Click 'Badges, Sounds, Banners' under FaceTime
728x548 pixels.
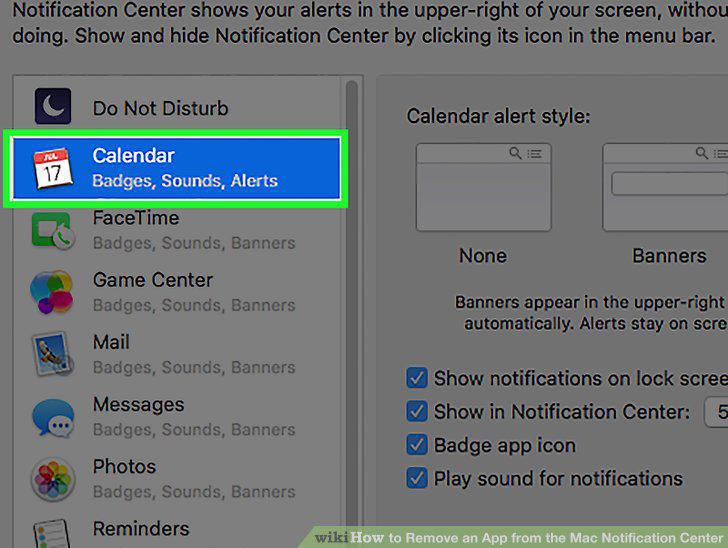tap(194, 243)
